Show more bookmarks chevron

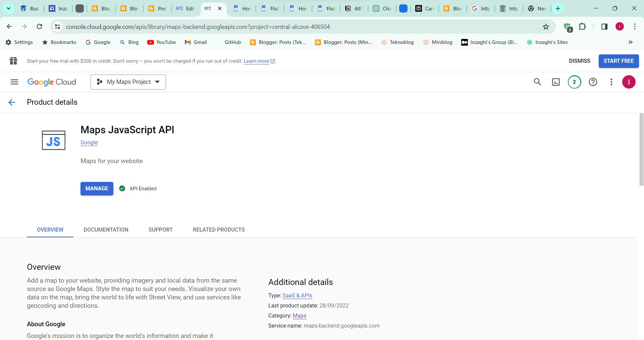(631, 42)
